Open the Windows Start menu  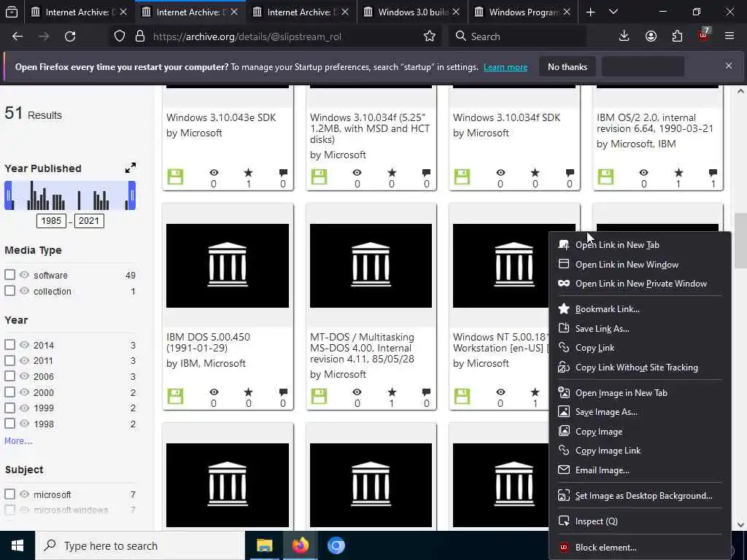point(18,545)
